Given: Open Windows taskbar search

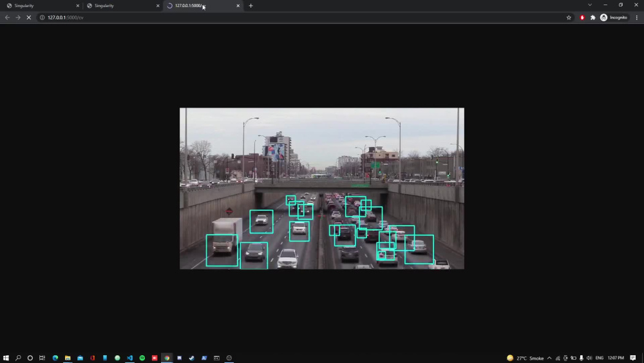Looking at the screenshot, I should point(18,358).
